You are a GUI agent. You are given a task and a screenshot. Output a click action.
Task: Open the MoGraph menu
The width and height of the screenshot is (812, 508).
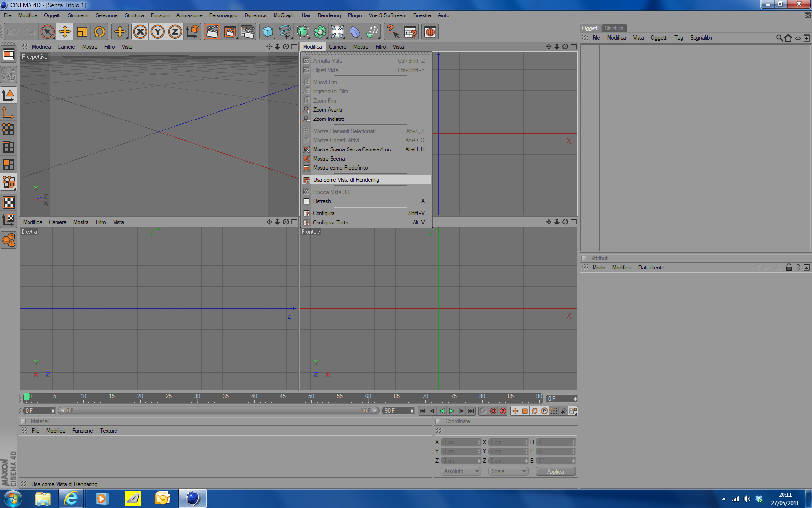pyautogui.click(x=284, y=15)
